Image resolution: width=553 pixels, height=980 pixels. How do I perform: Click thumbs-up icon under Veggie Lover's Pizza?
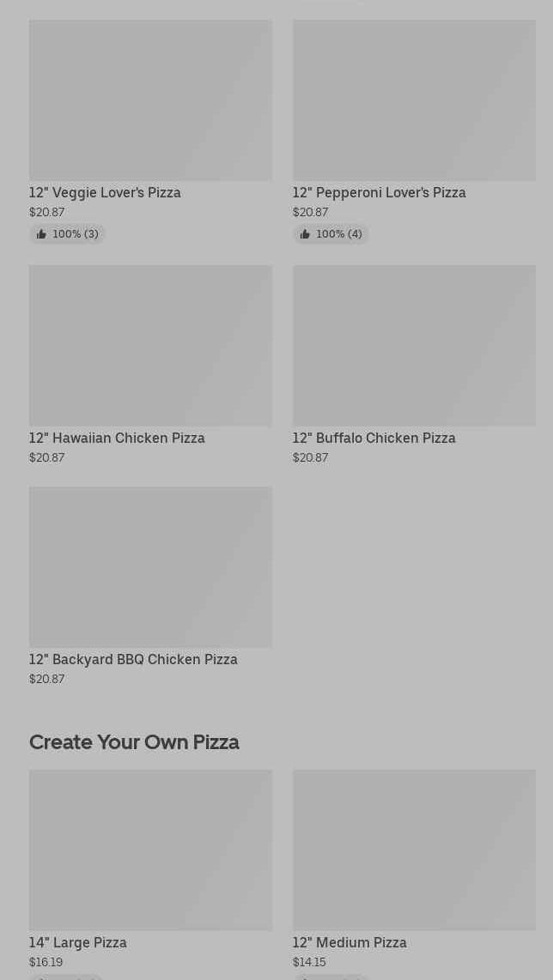[x=41, y=234]
